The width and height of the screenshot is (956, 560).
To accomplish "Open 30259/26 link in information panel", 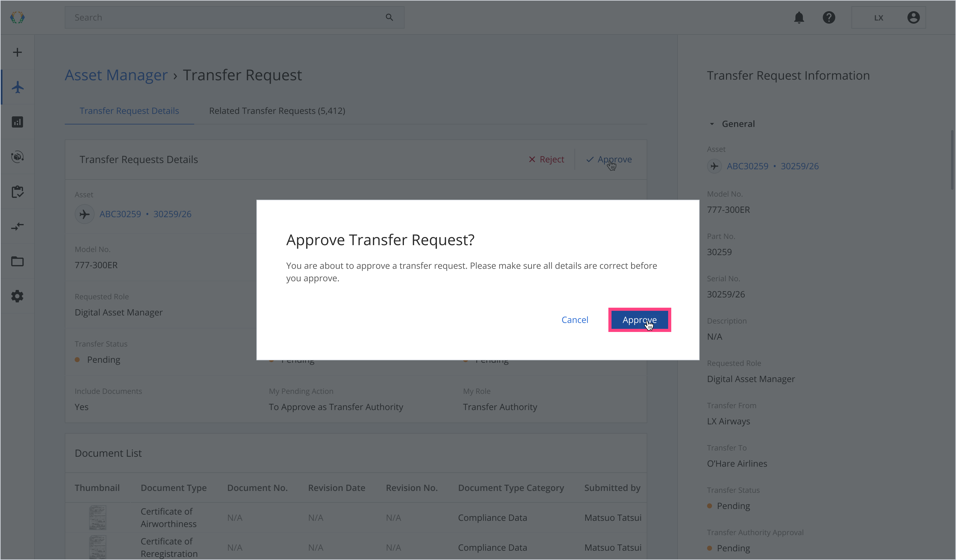I will click(x=800, y=166).
